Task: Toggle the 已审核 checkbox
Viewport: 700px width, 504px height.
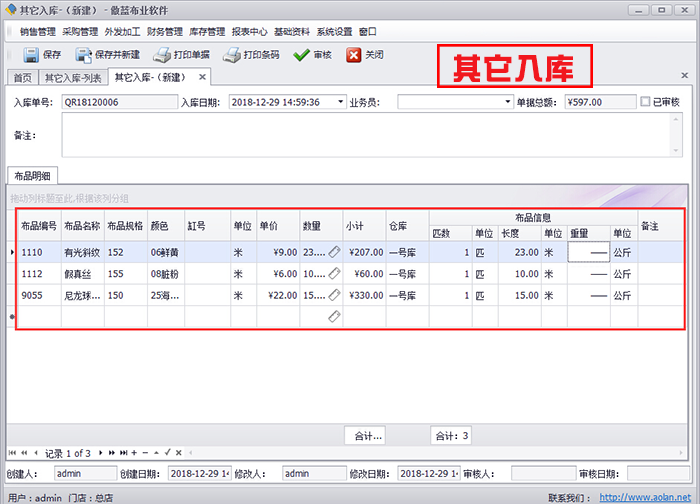Action: (645, 101)
